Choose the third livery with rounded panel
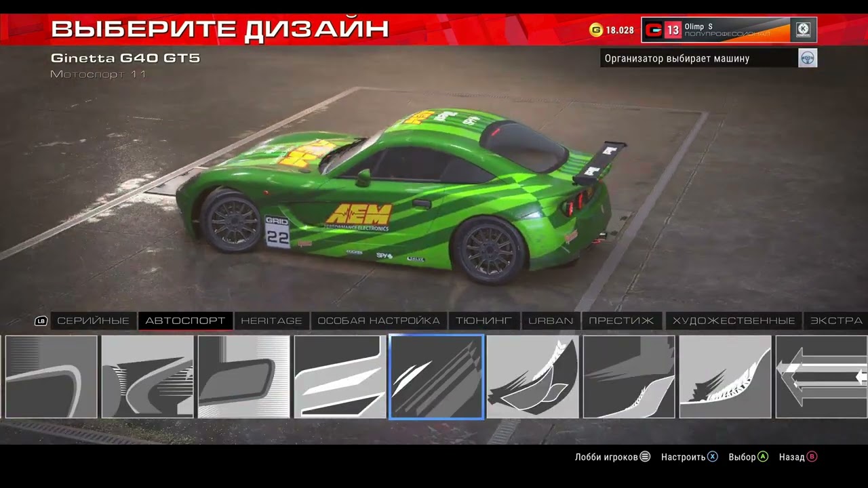 point(243,377)
